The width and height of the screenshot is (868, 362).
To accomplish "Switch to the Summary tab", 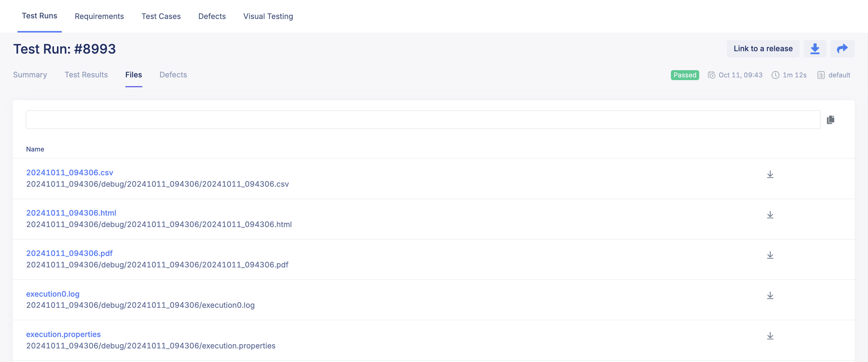I will coord(30,75).
